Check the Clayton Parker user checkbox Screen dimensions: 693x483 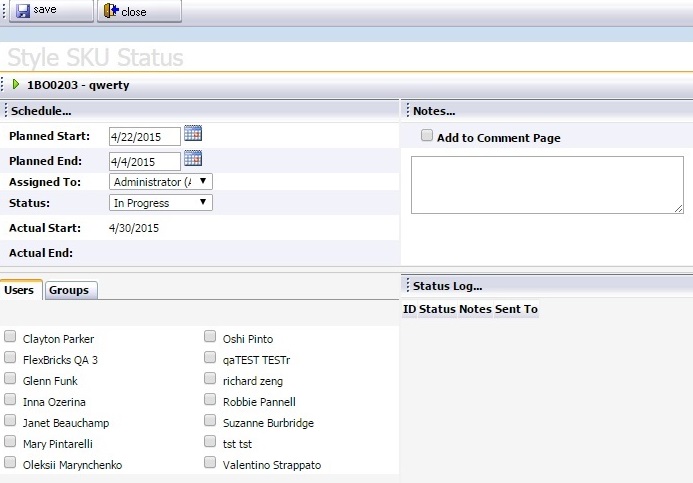click(x=10, y=337)
